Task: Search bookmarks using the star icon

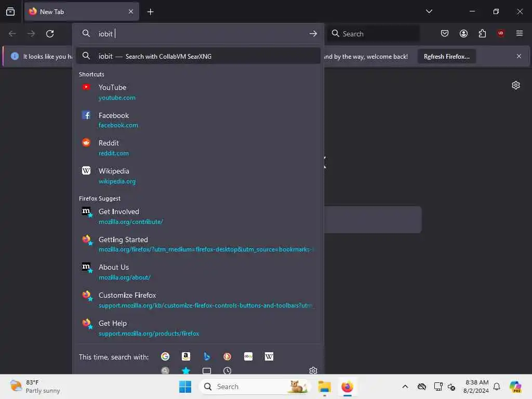Action: (186, 370)
